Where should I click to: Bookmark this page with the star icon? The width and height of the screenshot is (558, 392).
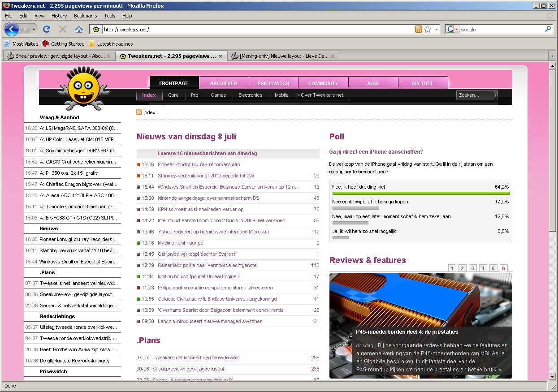(428, 29)
